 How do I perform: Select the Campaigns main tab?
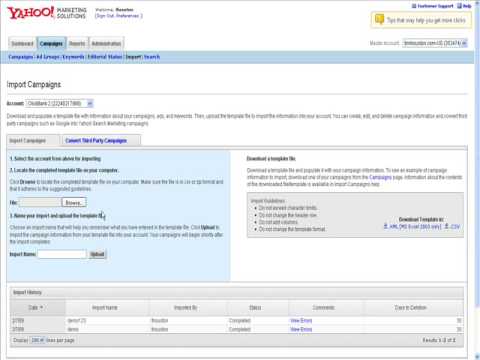coord(51,44)
